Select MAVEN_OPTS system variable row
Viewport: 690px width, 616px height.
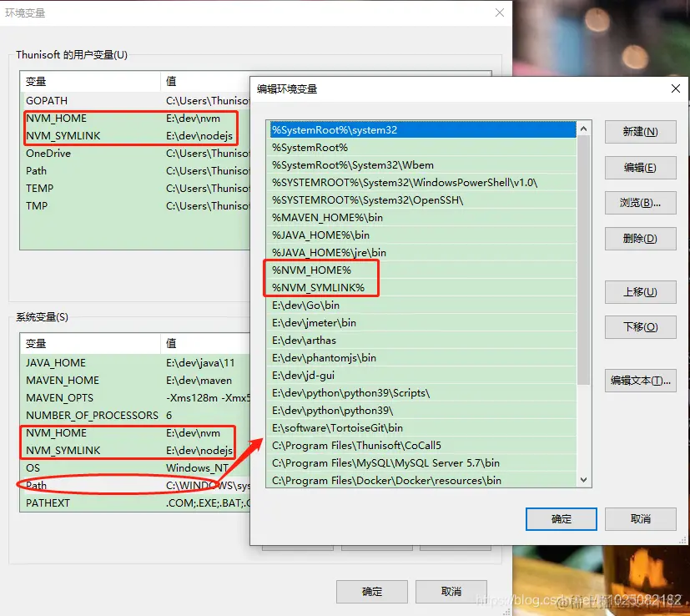135,398
